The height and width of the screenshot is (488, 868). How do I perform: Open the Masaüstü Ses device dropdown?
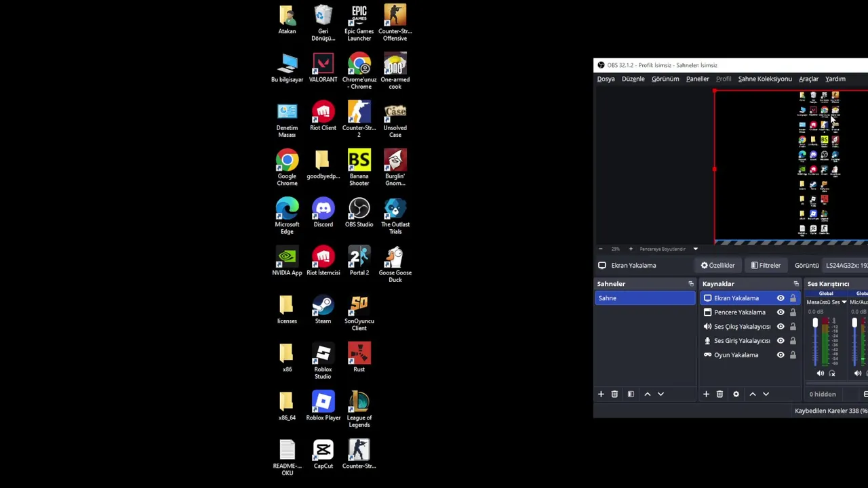[x=844, y=302]
